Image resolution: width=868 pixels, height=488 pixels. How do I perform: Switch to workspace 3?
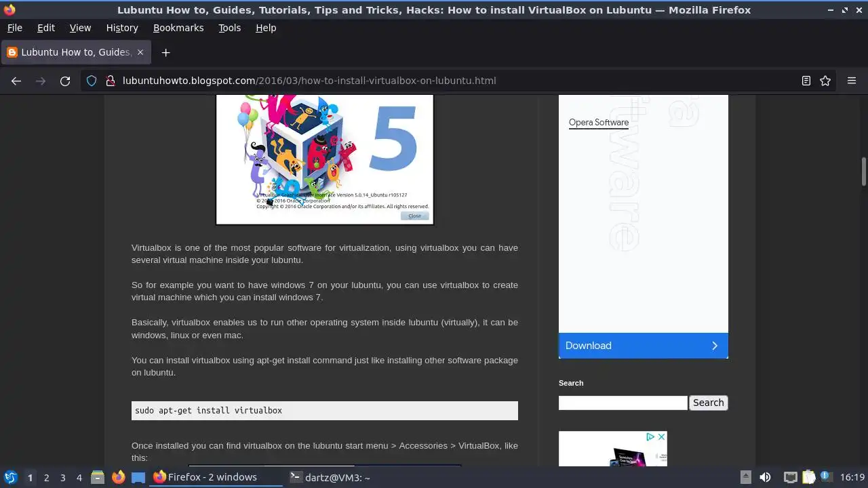(62, 478)
